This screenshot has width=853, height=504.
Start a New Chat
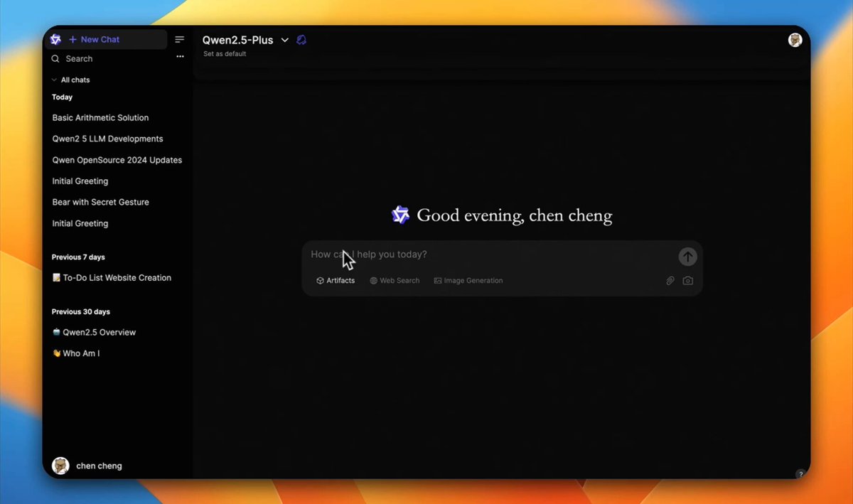pos(95,40)
